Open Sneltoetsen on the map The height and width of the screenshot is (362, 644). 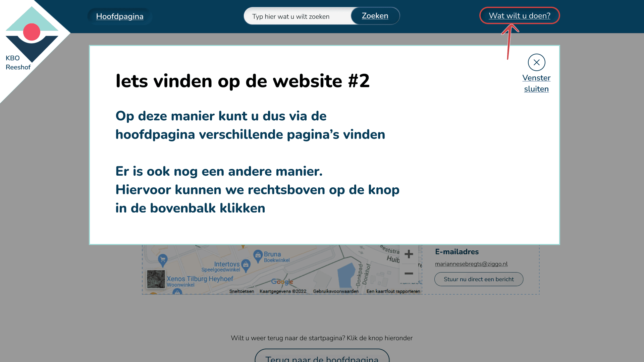(242, 291)
